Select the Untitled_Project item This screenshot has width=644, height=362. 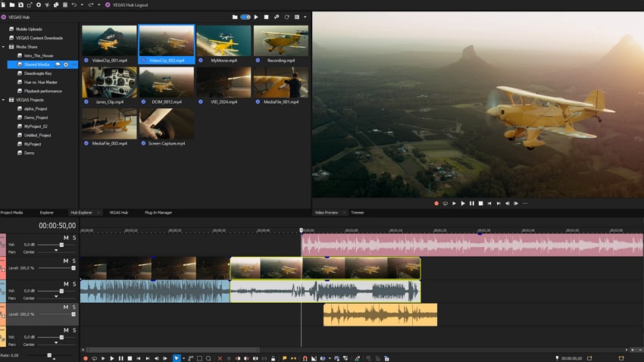point(37,135)
